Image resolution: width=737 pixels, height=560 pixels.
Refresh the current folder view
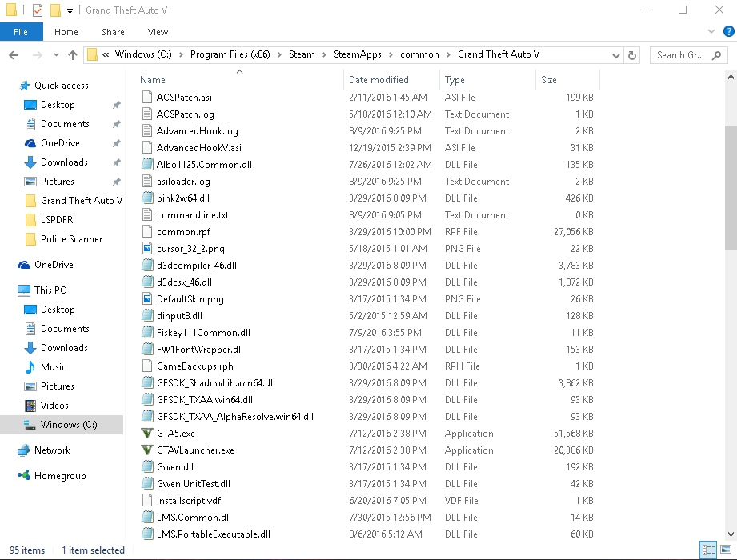[632, 55]
